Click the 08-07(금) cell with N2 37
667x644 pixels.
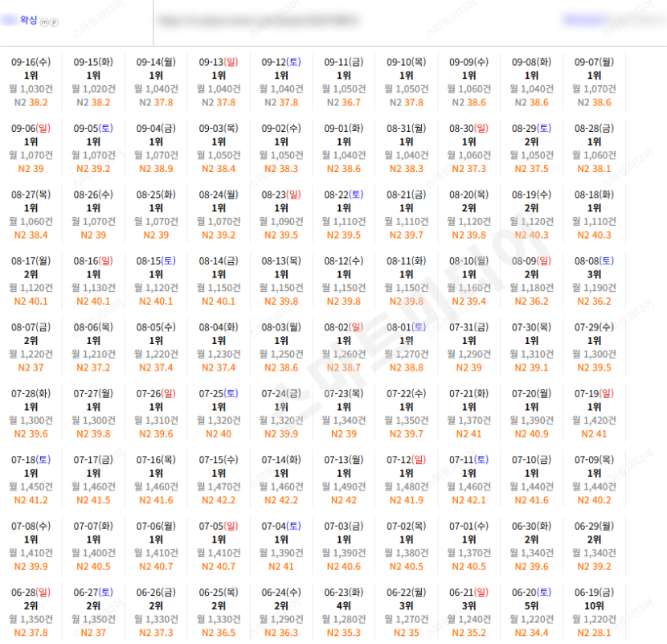tap(31, 347)
